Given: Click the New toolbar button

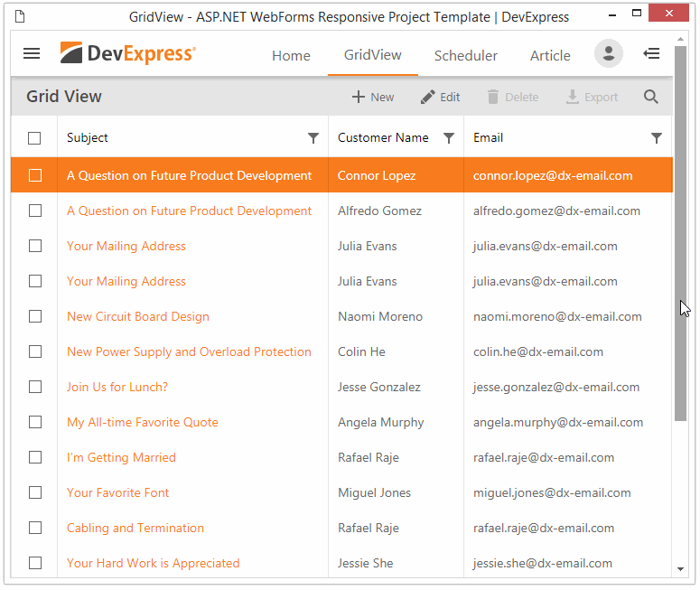Looking at the screenshot, I should [x=373, y=97].
